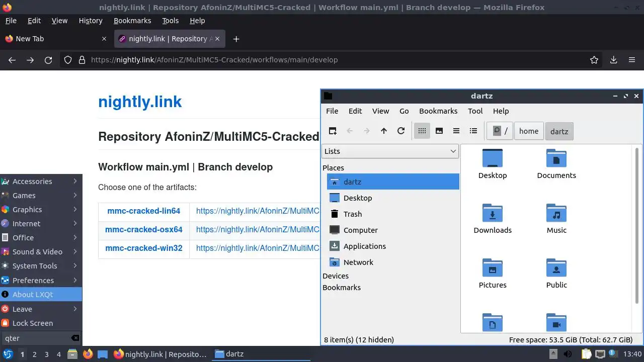Open a new Firefox tab
Image resolution: width=644 pixels, height=362 pixels.
(236, 39)
